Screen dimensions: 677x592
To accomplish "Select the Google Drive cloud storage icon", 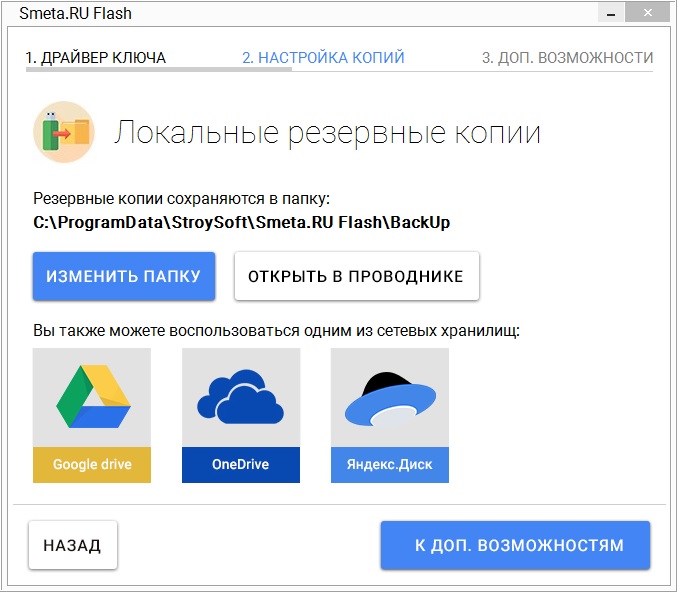I will click(x=93, y=397).
